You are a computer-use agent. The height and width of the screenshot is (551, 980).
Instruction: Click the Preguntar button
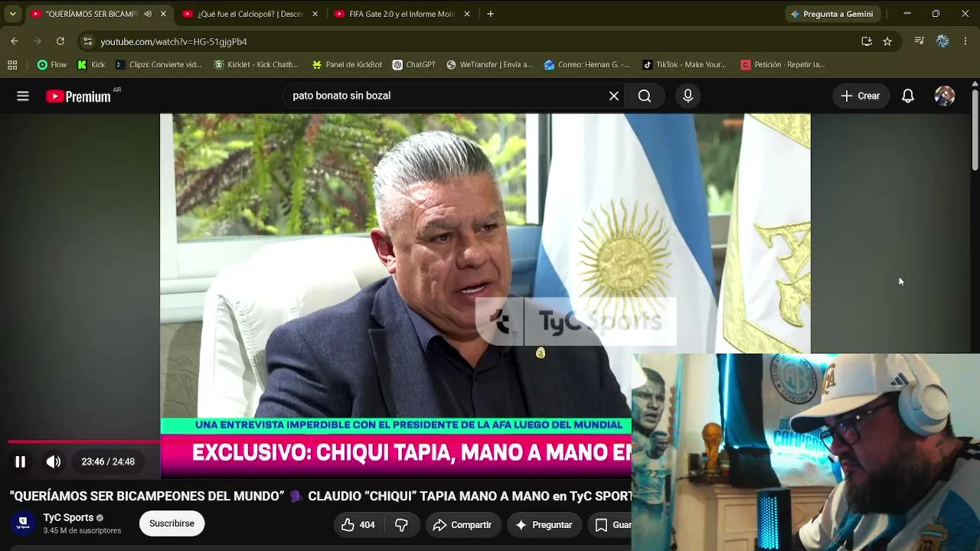544,525
